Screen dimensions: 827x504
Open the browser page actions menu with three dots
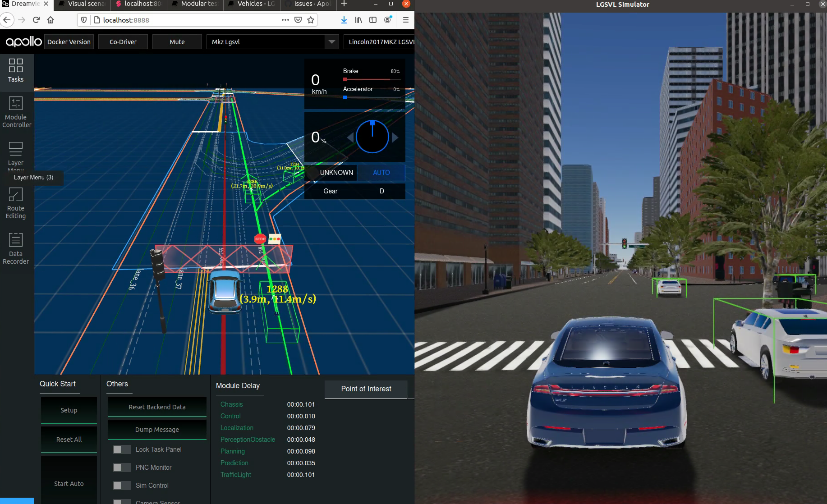point(285,20)
